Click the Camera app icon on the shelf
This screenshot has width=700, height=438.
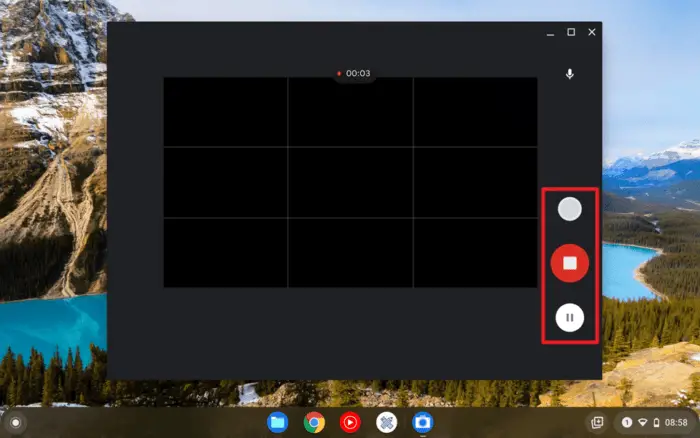pos(422,422)
